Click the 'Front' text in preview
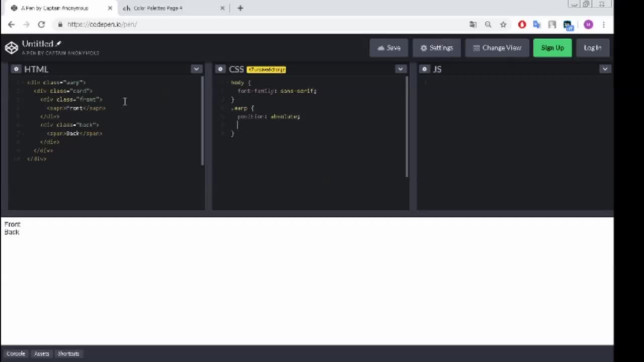 coord(13,224)
